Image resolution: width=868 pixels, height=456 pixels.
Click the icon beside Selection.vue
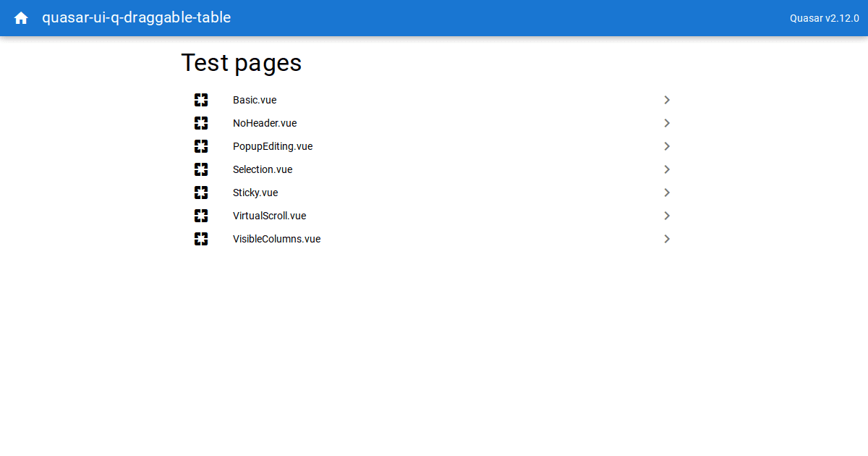pos(201,169)
